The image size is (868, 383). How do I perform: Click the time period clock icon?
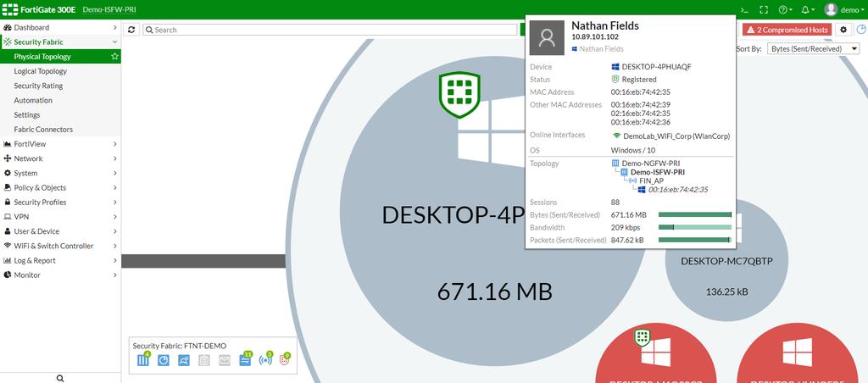(x=861, y=30)
